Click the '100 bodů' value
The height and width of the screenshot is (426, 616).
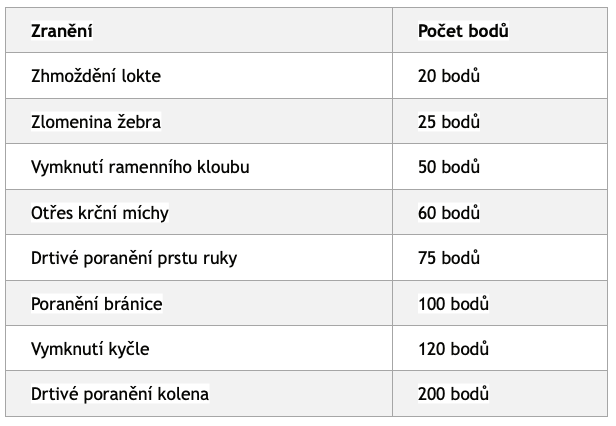(x=453, y=303)
